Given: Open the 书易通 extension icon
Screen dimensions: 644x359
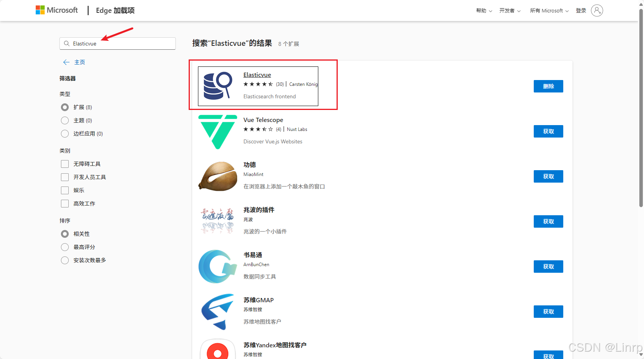Looking at the screenshot, I should (x=218, y=267).
